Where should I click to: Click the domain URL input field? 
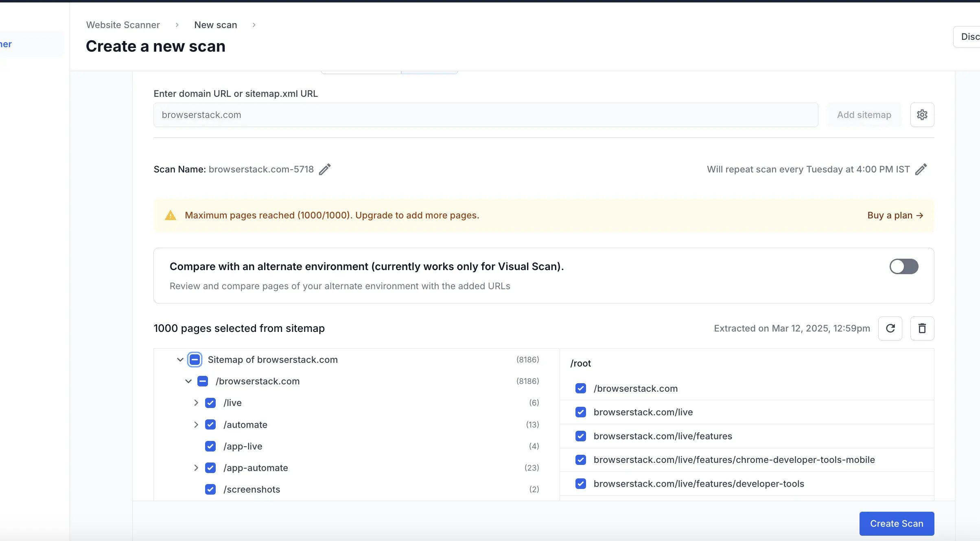pyautogui.click(x=485, y=115)
